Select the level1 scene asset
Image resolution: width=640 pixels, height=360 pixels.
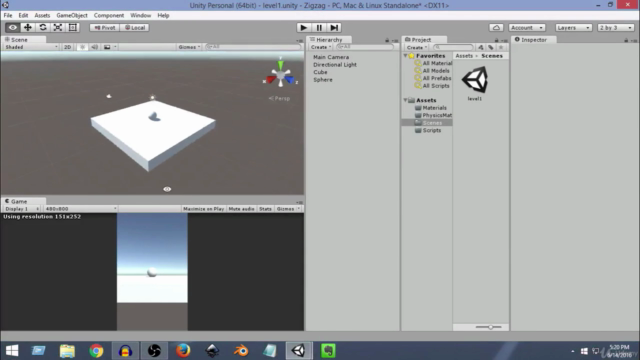475,84
